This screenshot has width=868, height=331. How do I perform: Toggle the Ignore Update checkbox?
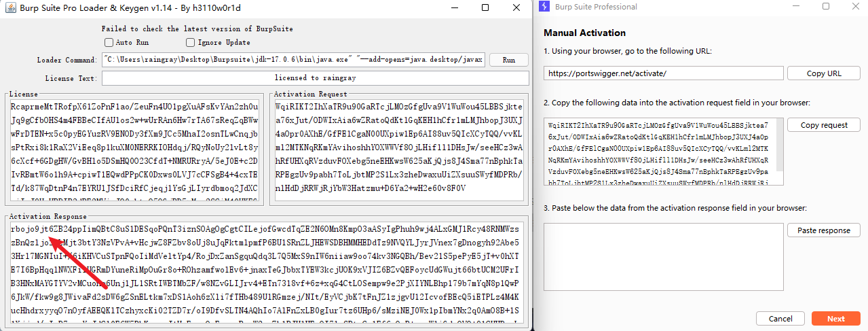[191, 42]
